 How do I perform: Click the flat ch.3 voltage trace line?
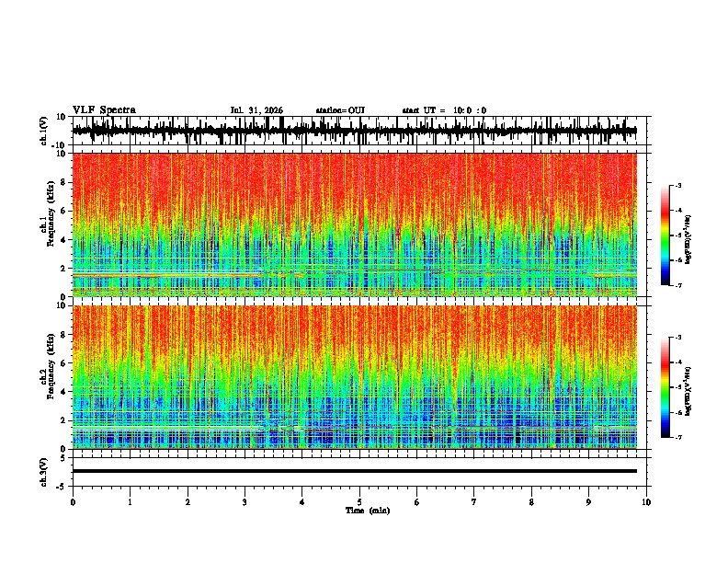click(x=355, y=471)
